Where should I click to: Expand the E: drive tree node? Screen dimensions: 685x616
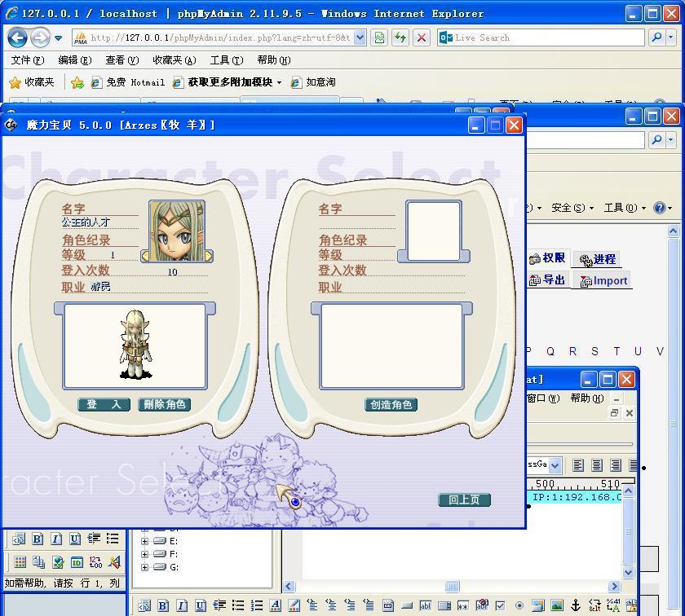pos(145,541)
